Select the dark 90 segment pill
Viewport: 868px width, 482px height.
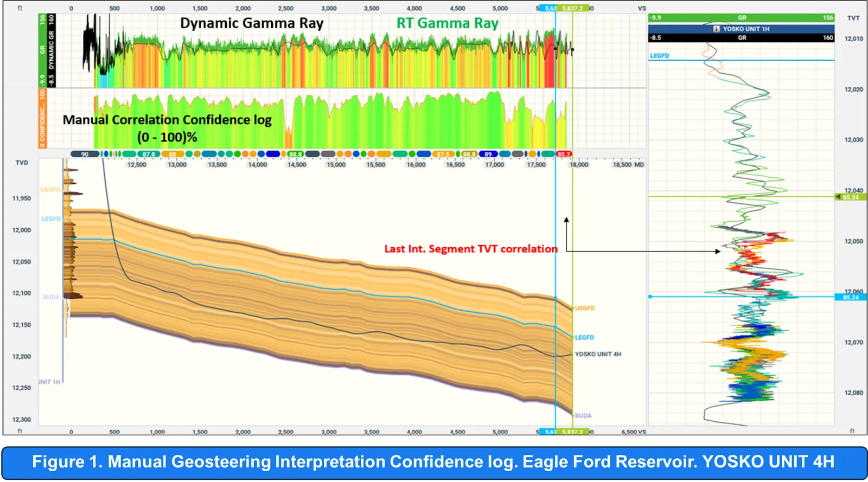click(x=85, y=154)
